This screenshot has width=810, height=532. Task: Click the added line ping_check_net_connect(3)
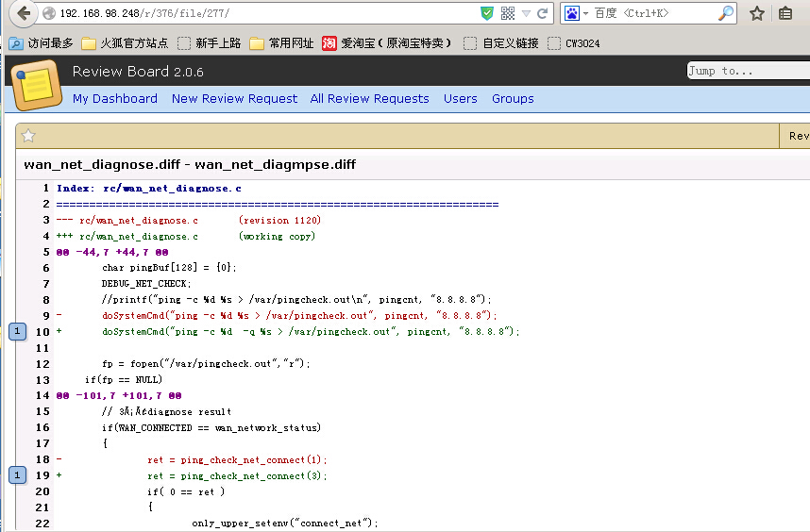(x=237, y=475)
